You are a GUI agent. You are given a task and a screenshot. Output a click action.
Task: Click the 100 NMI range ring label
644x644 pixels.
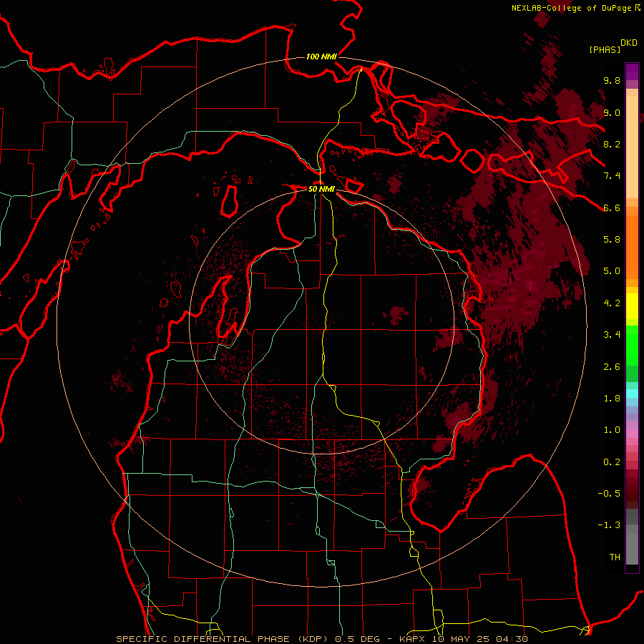[321, 57]
